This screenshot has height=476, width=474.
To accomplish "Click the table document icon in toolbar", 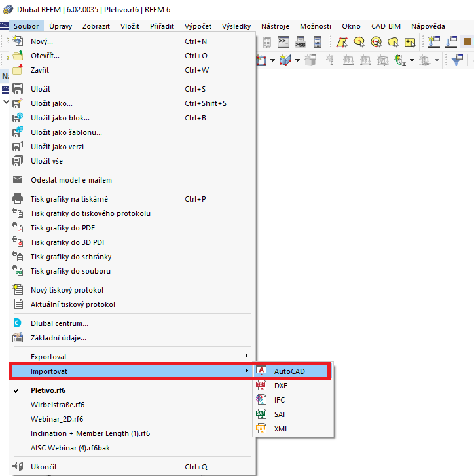I will click(266, 42).
